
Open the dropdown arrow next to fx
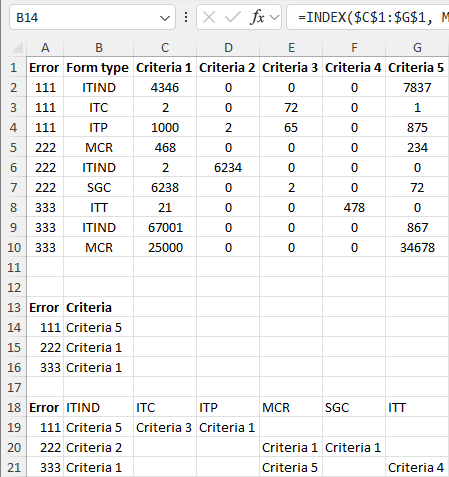(274, 17)
